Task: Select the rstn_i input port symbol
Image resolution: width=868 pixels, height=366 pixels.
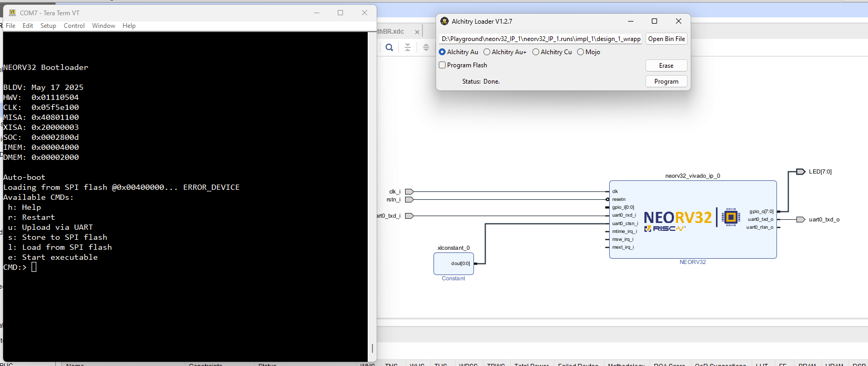Action: pos(409,199)
